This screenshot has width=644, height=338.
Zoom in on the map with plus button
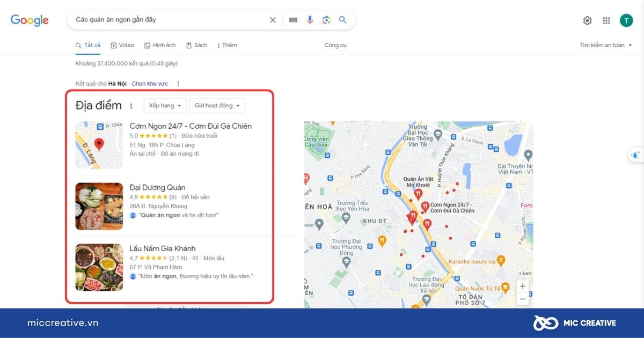click(x=523, y=286)
